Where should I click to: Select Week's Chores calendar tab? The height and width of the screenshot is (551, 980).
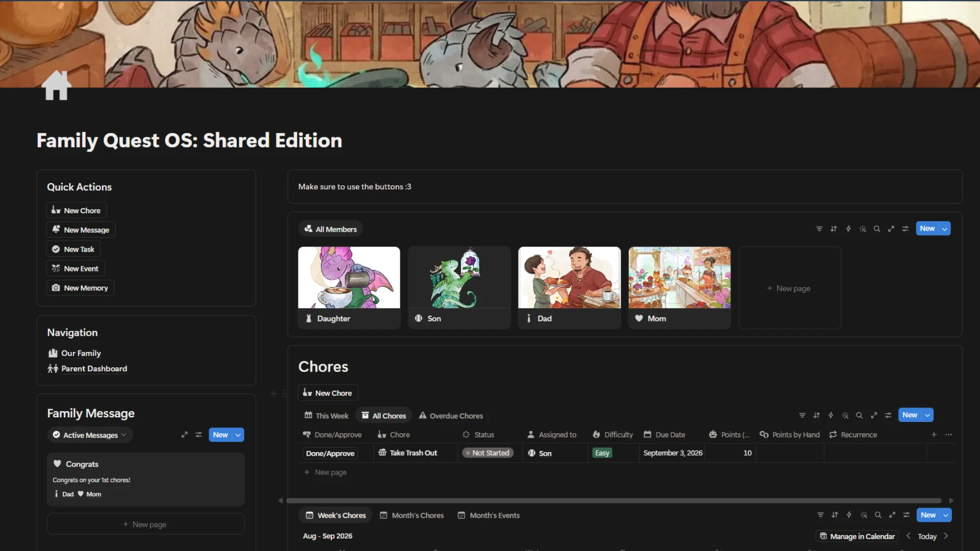click(x=336, y=515)
